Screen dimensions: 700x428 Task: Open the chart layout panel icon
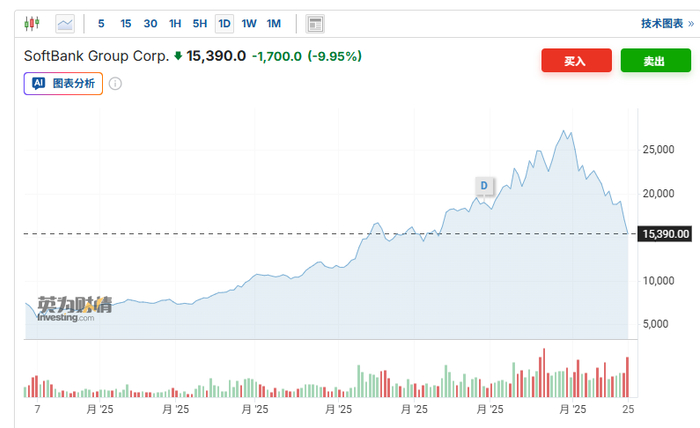314,23
